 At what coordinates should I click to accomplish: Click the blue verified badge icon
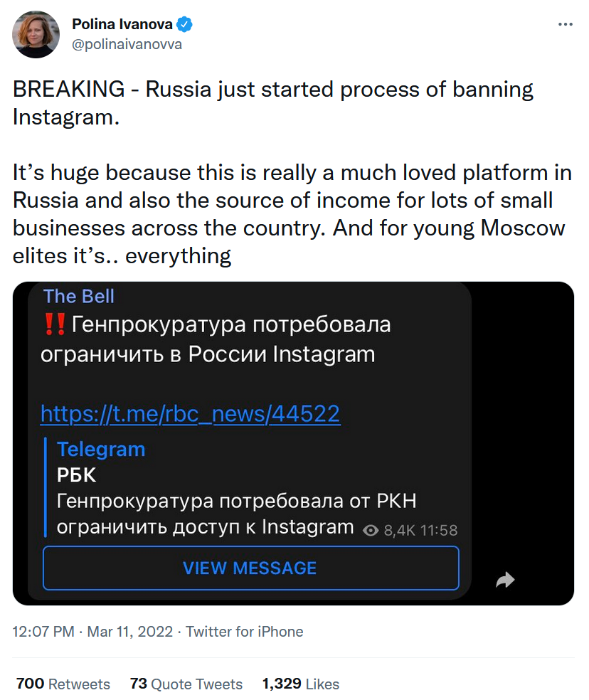(x=185, y=25)
